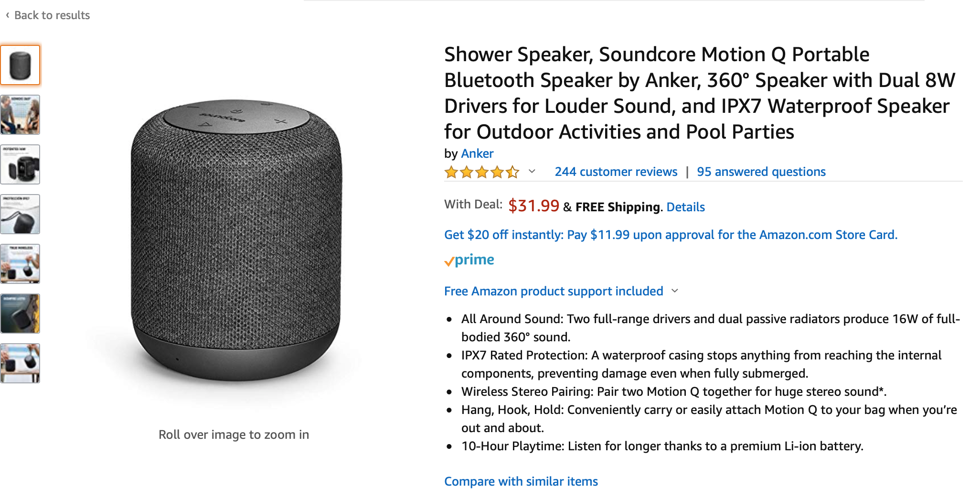
Task: Expand the Free Amazon product support chevron
Action: click(x=675, y=291)
